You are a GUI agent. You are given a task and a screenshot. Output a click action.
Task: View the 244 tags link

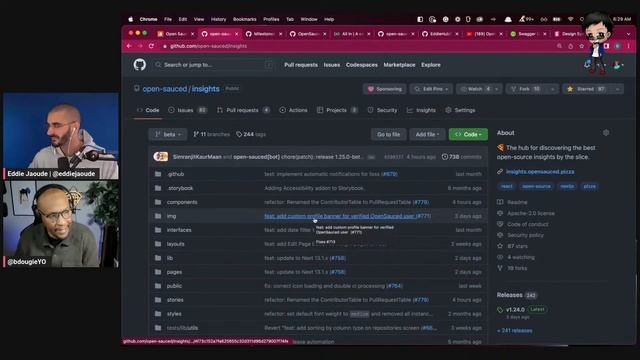tap(251, 134)
